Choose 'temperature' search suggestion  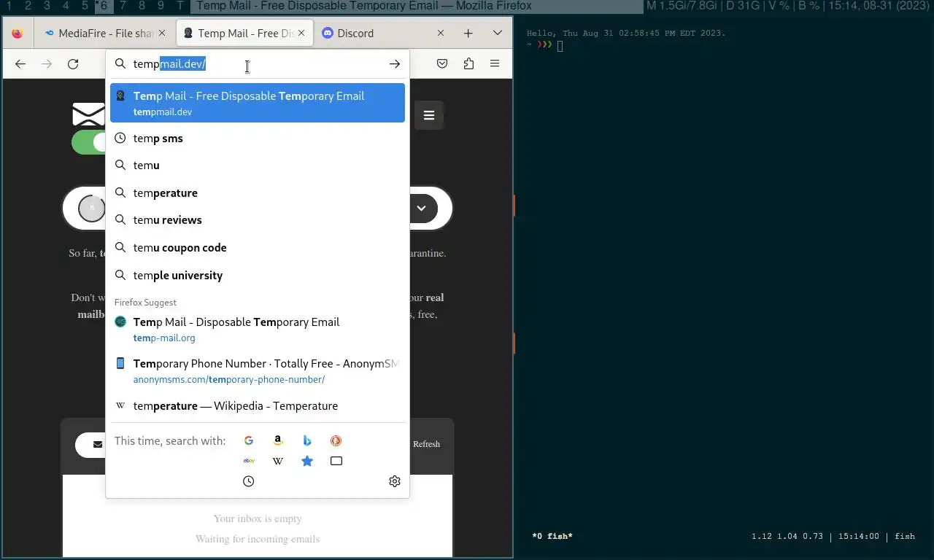pyautogui.click(x=258, y=193)
